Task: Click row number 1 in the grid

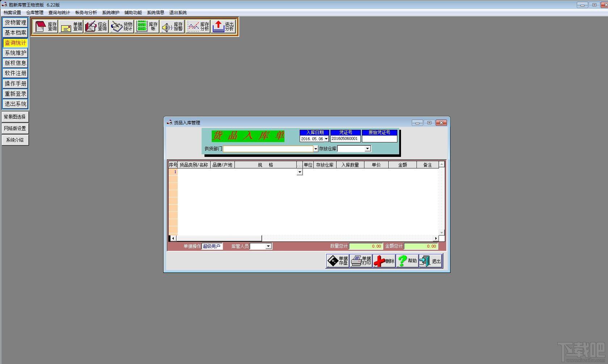Action: click(173, 172)
